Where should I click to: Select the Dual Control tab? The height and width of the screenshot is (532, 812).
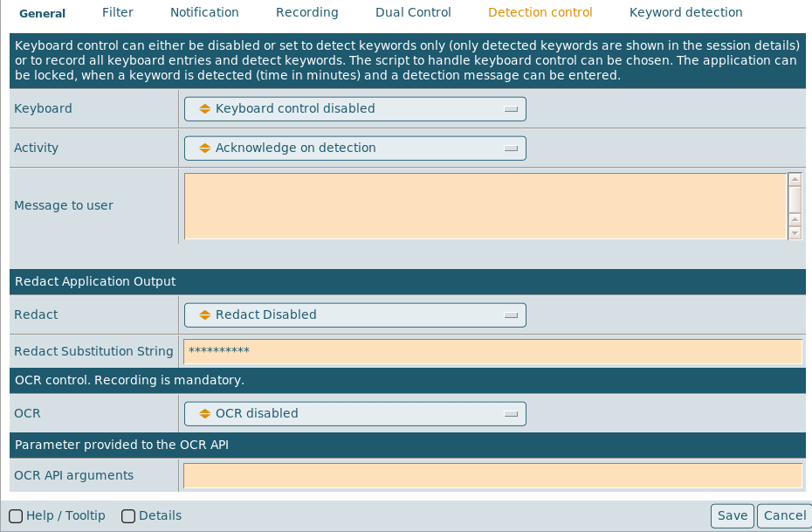pos(413,13)
